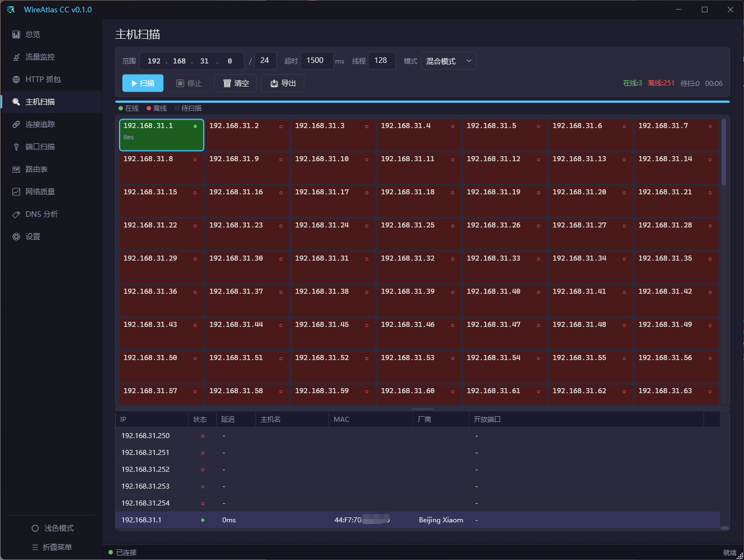Click the broom icon on 清空
Screen dimensions: 744x560
[x=227, y=83]
